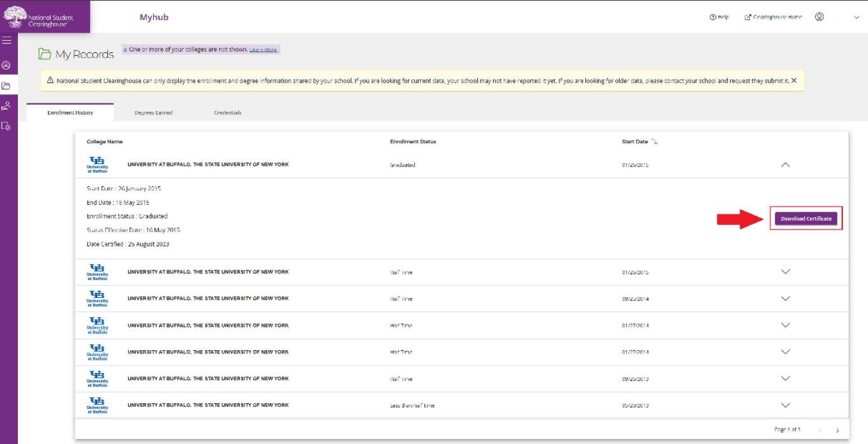Open the Credentials tab
This screenshot has width=868, height=444.
click(227, 113)
